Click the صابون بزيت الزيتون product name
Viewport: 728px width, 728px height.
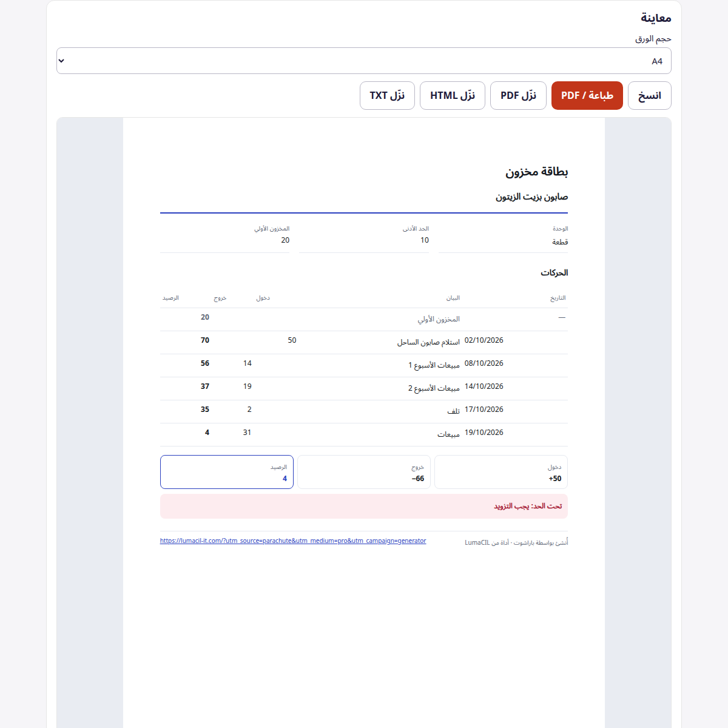(531, 197)
